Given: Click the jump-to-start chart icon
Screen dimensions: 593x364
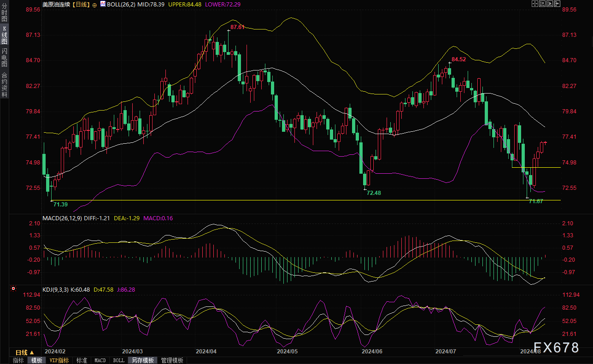Looking at the screenshot, I should (x=542, y=4).
